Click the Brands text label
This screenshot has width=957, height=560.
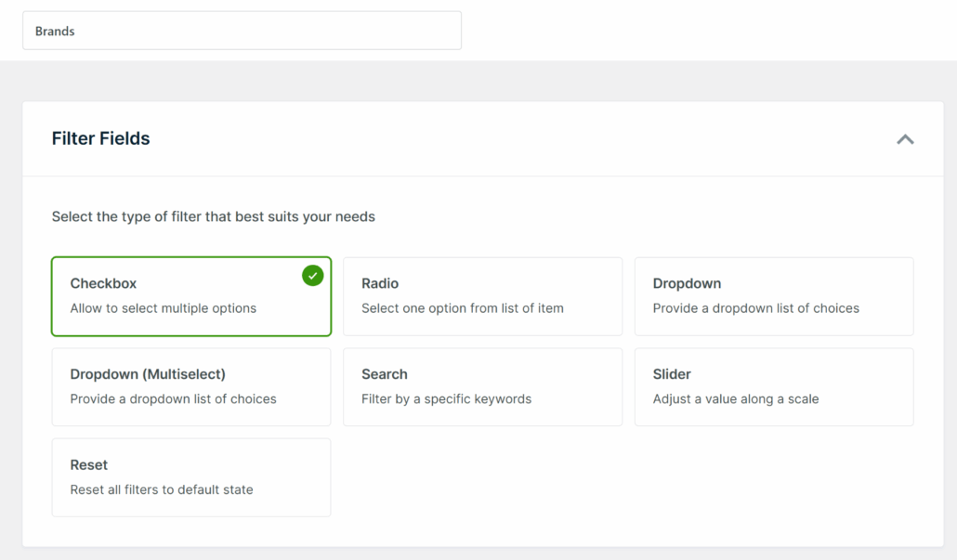pos(54,30)
